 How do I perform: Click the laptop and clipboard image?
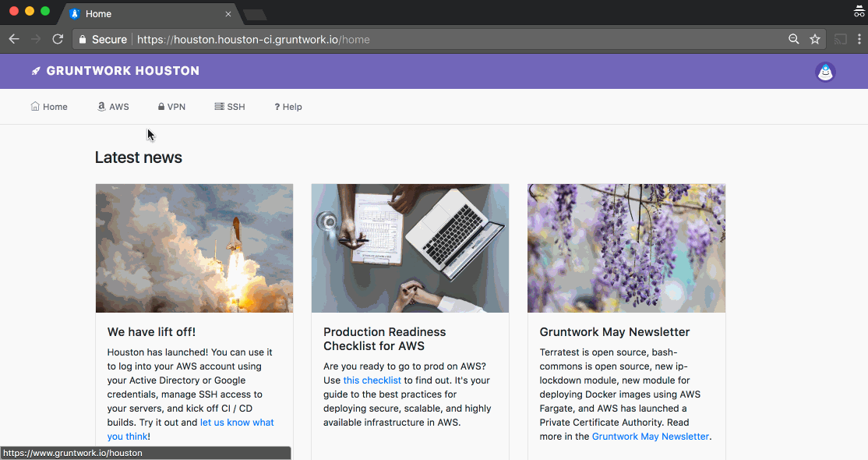pyautogui.click(x=410, y=248)
